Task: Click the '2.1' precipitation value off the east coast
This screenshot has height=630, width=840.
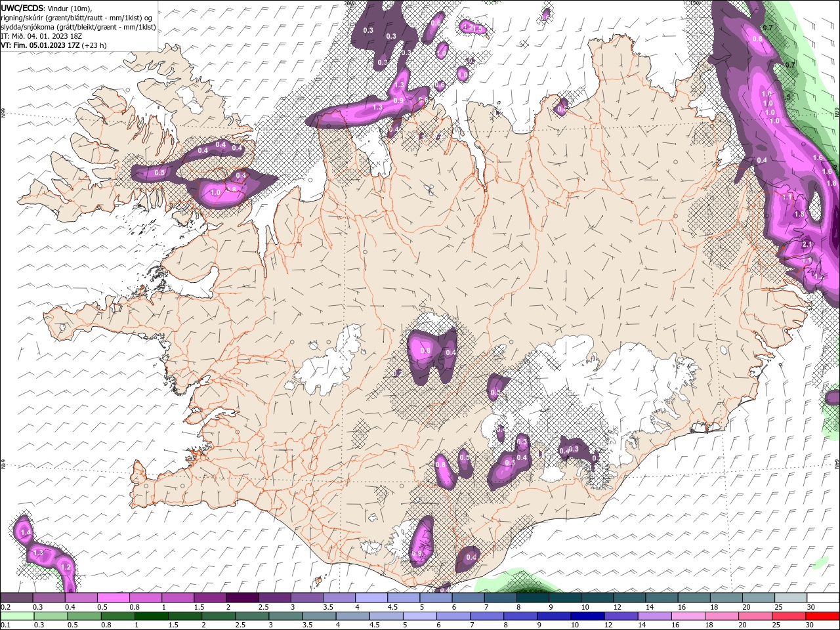Action: pos(807,245)
